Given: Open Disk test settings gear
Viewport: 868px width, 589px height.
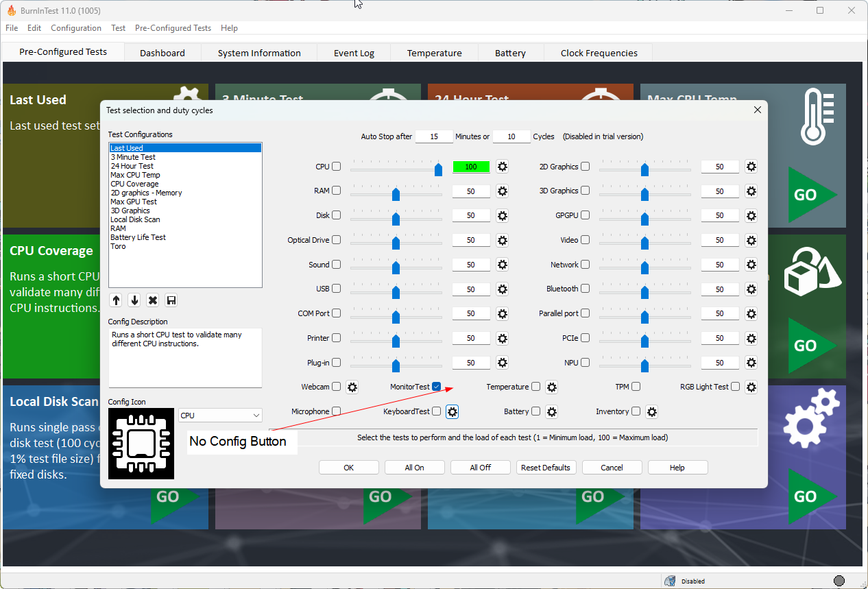Looking at the screenshot, I should pyautogui.click(x=502, y=215).
